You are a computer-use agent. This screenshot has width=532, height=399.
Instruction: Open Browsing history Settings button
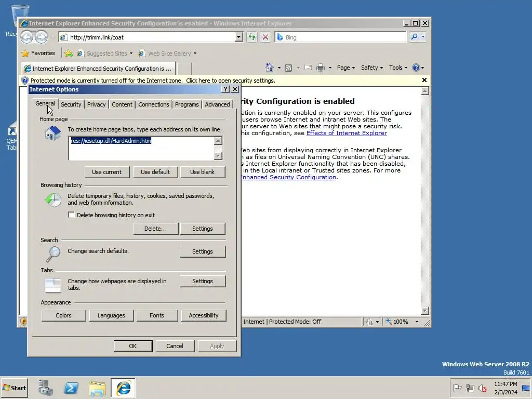(x=203, y=229)
